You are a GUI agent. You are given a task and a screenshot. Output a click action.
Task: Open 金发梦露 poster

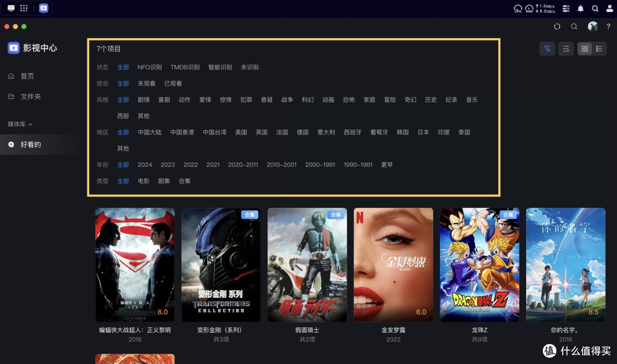[x=394, y=265]
